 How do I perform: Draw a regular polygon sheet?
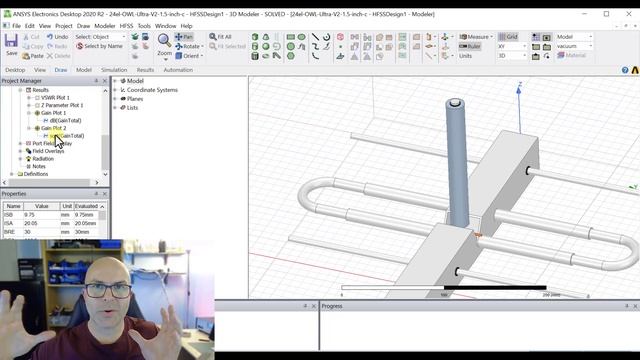[291, 56]
